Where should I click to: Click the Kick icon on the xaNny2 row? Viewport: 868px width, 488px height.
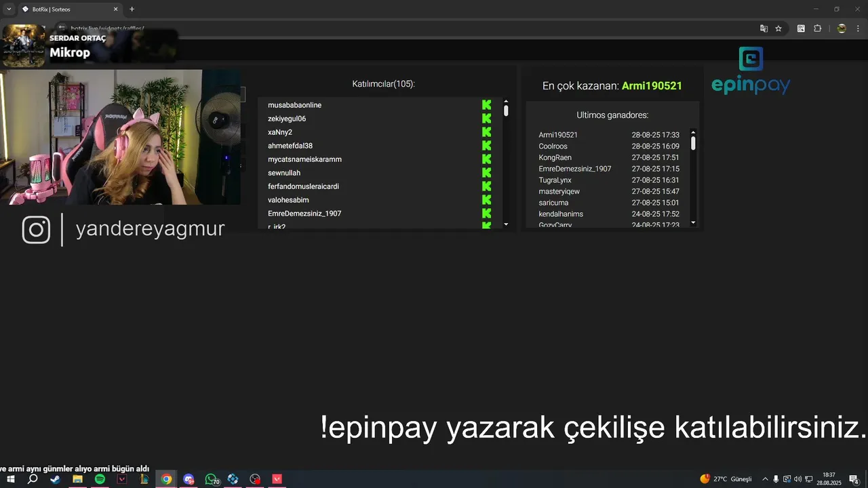486,132
